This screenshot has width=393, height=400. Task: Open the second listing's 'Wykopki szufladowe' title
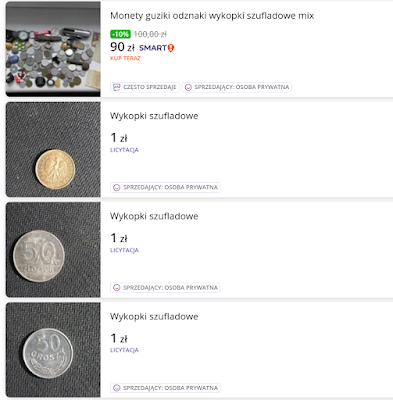(x=154, y=116)
